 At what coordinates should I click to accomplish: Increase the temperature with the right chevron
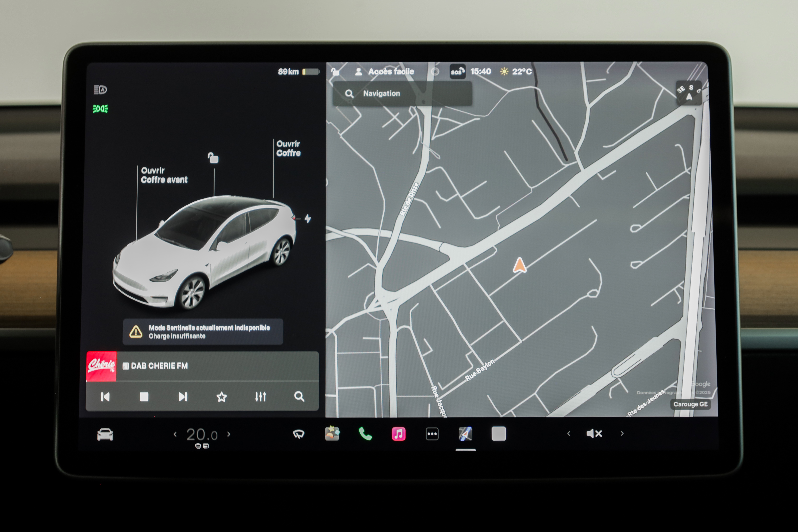229,434
